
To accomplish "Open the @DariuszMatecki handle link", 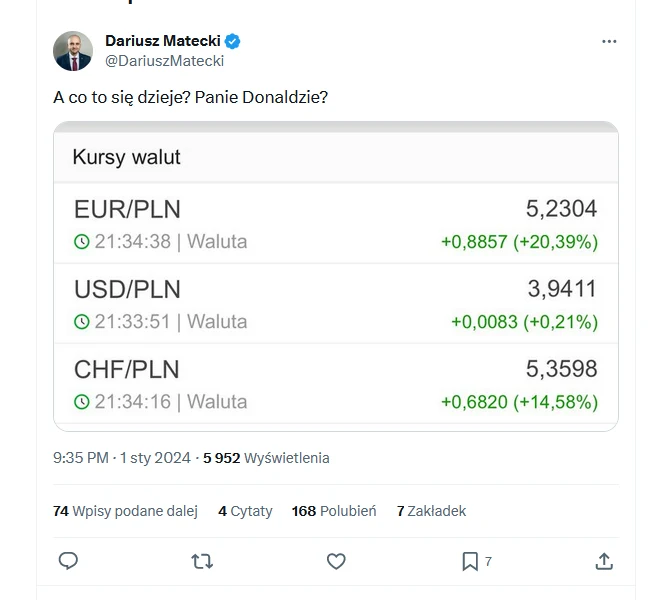I will [164, 60].
